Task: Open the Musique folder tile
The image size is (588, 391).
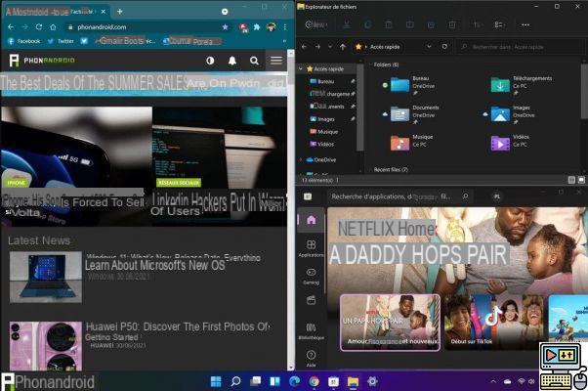Action: [x=412, y=143]
